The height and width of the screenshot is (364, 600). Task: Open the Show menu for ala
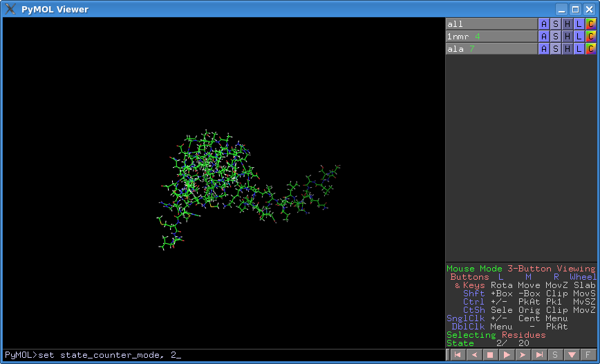[x=555, y=49]
